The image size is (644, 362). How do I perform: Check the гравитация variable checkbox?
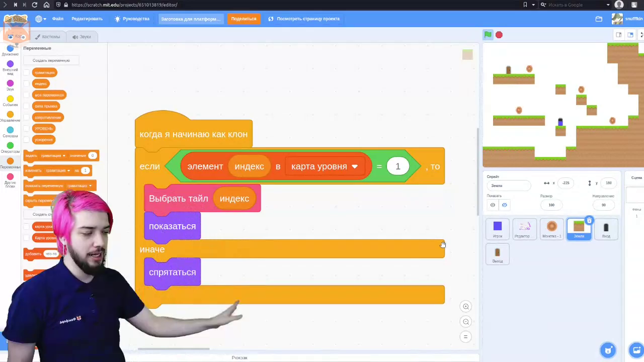click(27, 72)
